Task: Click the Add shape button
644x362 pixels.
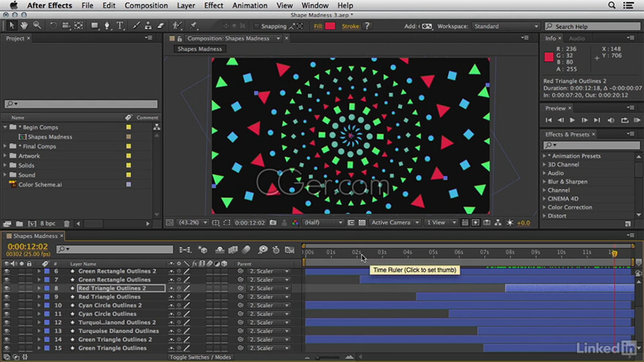Action: click(x=427, y=26)
